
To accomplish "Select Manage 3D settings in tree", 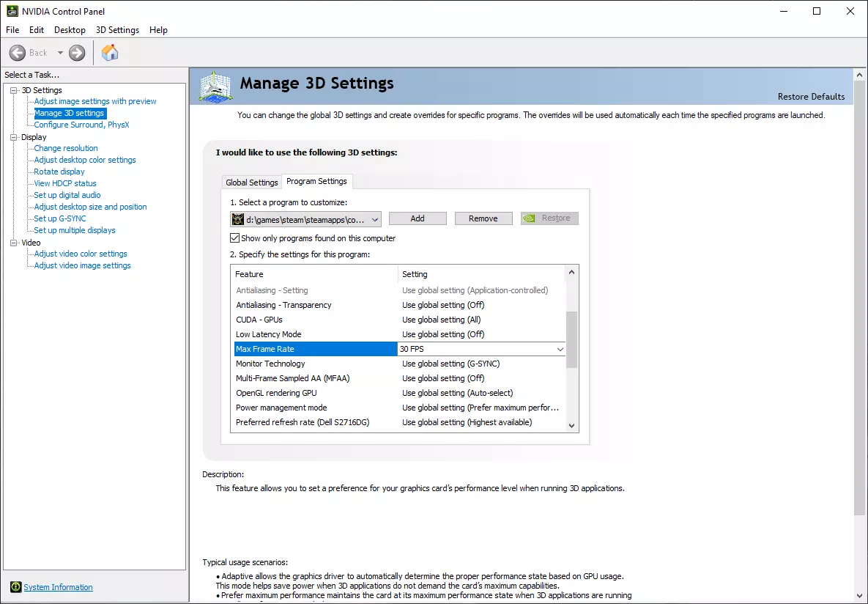I will (69, 113).
